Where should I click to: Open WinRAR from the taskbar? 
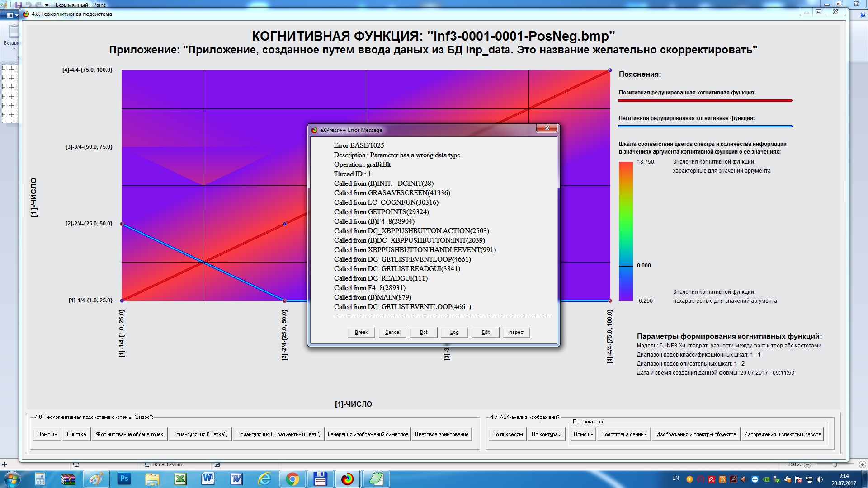68,479
